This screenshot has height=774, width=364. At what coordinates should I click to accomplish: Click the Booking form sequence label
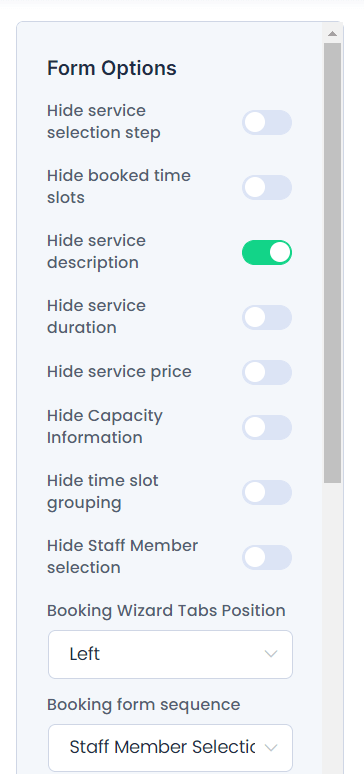143,704
